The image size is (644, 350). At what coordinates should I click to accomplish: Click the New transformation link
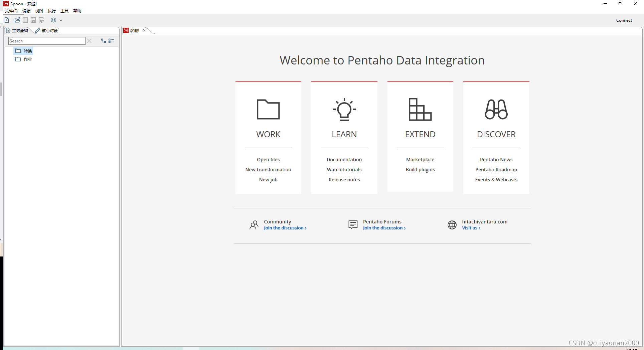268,170
